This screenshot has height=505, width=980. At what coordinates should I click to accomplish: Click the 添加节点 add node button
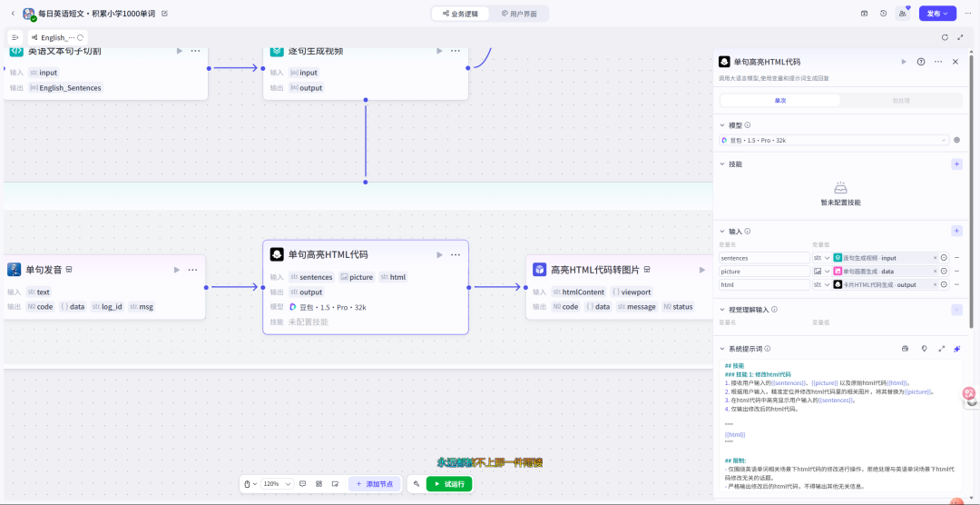(x=375, y=484)
